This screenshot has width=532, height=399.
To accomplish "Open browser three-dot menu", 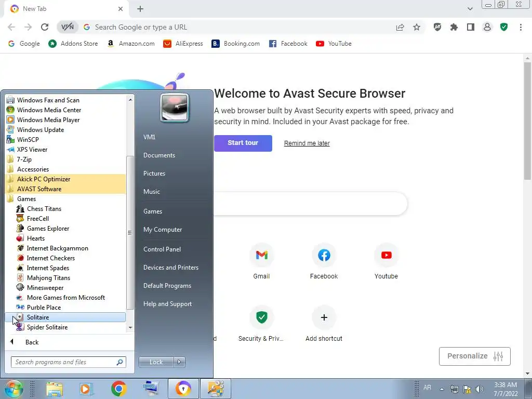I will [521, 27].
